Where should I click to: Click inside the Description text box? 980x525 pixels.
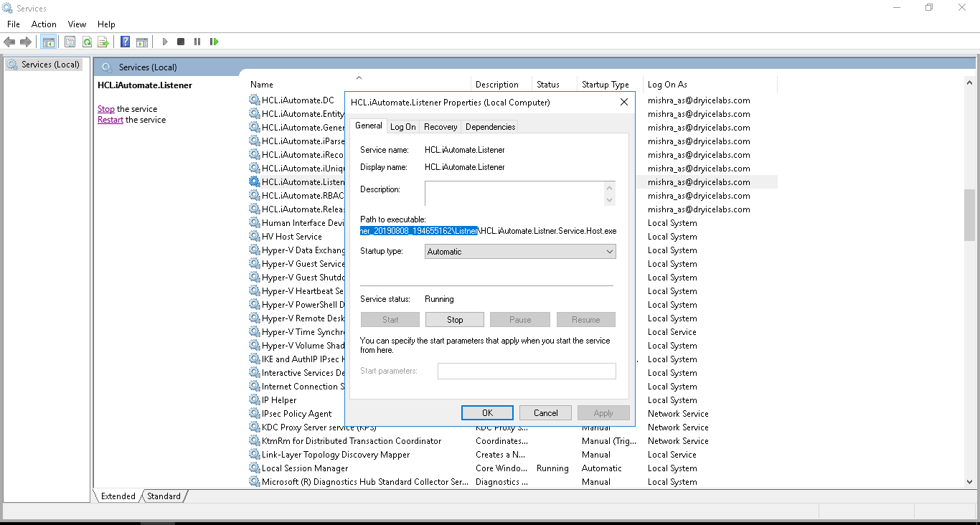(514, 194)
